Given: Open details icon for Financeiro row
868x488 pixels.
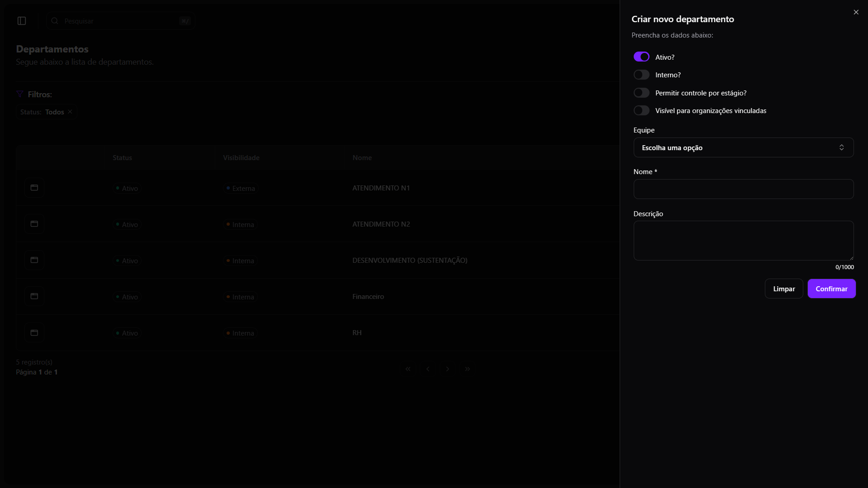Looking at the screenshot, I should pos(34,296).
